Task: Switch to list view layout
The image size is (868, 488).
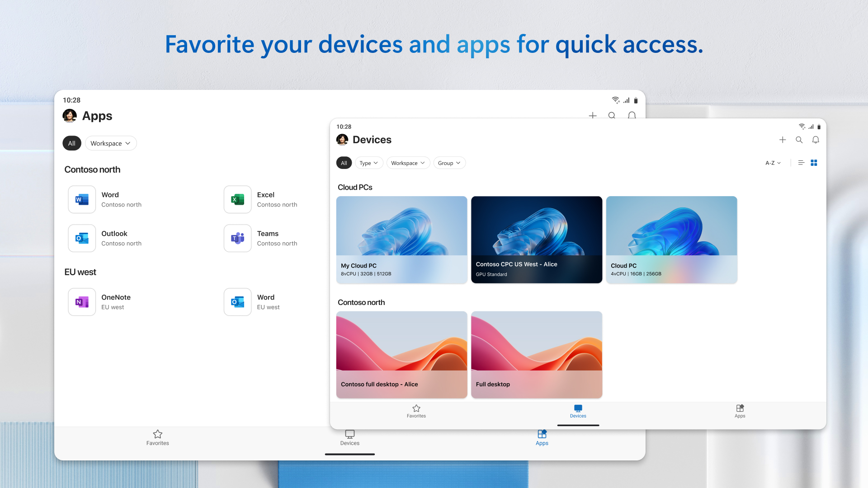Action: click(x=801, y=163)
